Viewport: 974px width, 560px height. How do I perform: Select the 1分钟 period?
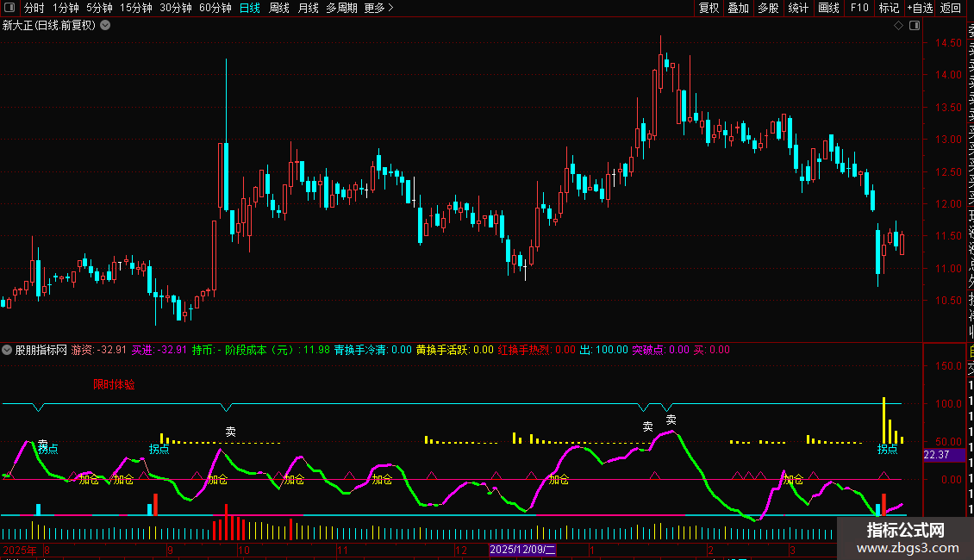[66, 8]
